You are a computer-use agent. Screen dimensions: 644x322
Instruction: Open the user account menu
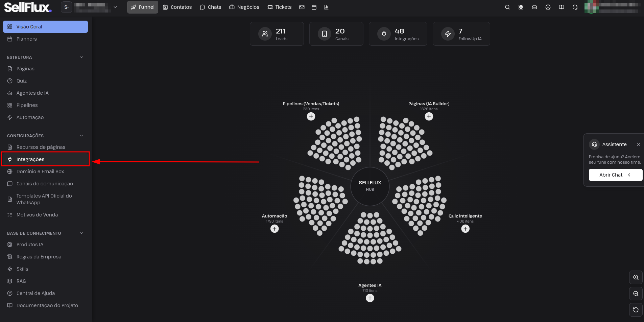(x=613, y=7)
